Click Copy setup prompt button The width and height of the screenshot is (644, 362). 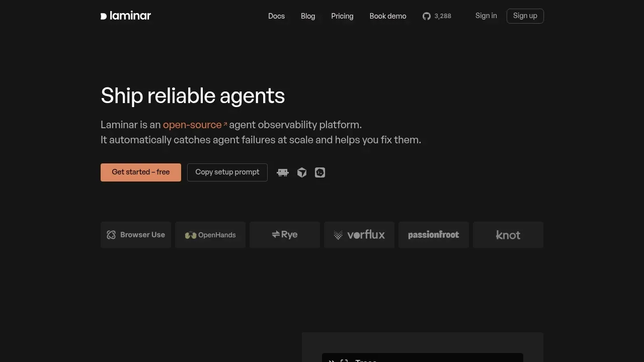point(227,172)
